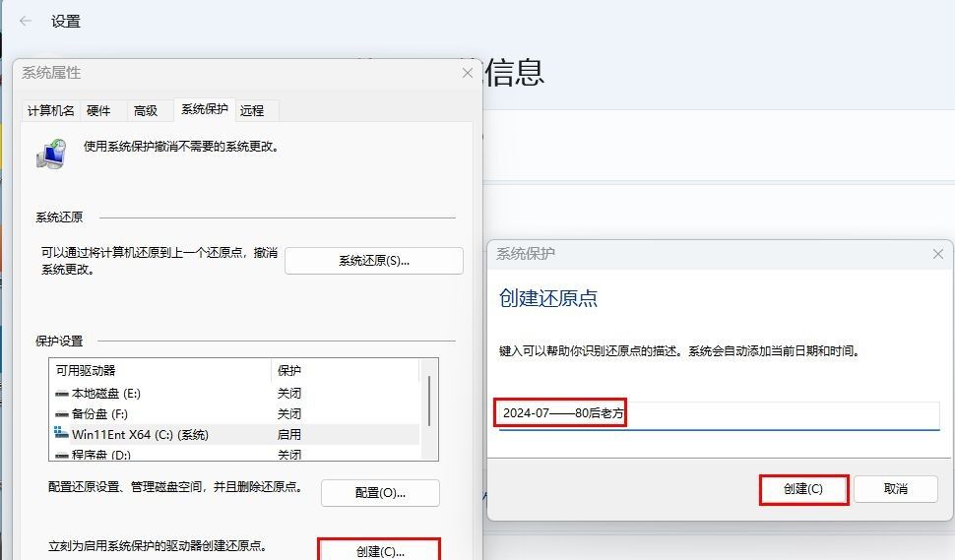Click 创建(C)... in the 系统属性 window
Screen dimensions: 955x560
(380, 551)
